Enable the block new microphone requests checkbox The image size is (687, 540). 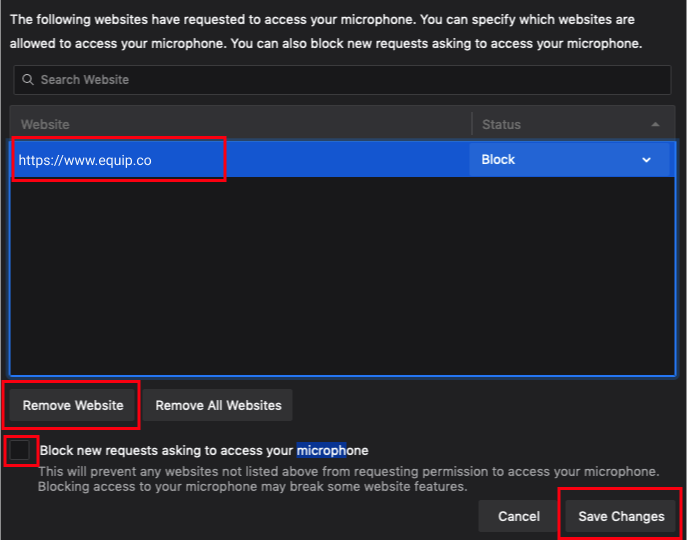click(20, 451)
